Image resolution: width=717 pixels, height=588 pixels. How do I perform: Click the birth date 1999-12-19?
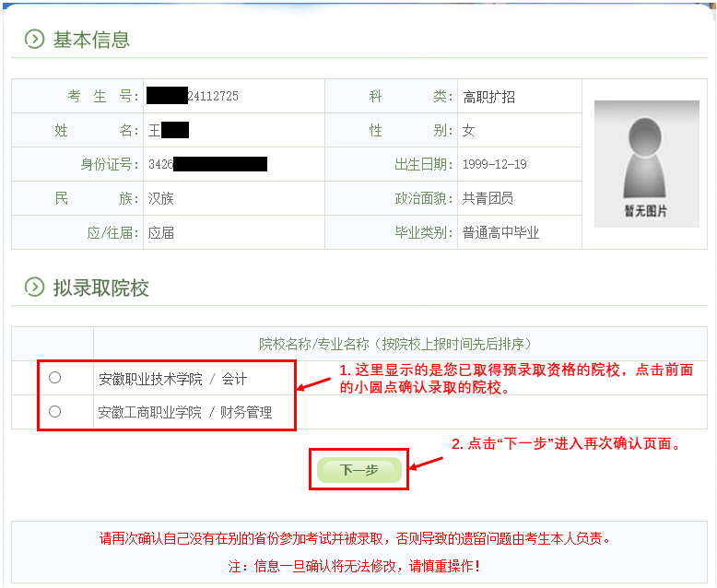pyautogui.click(x=494, y=164)
